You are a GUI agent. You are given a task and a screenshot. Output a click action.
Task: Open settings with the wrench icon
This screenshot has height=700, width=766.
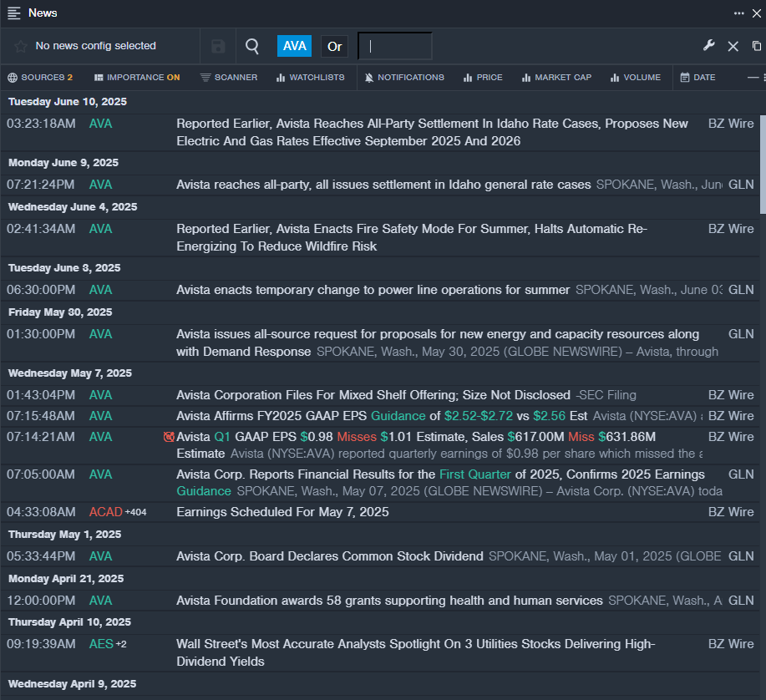pyautogui.click(x=709, y=45)
